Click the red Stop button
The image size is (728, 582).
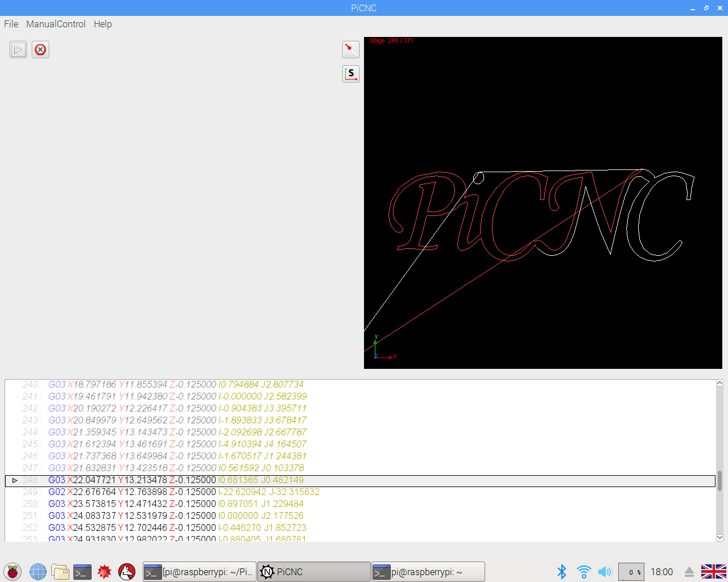[x=40, y=50]
